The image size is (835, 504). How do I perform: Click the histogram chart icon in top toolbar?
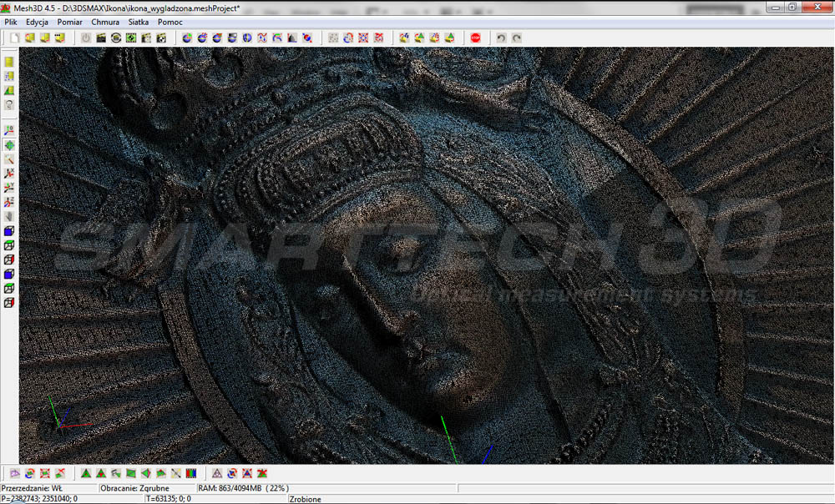[x=291, y=38]
